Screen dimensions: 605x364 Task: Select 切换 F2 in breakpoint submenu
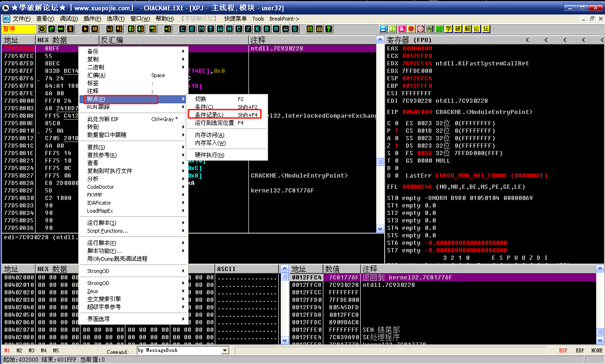226,99
